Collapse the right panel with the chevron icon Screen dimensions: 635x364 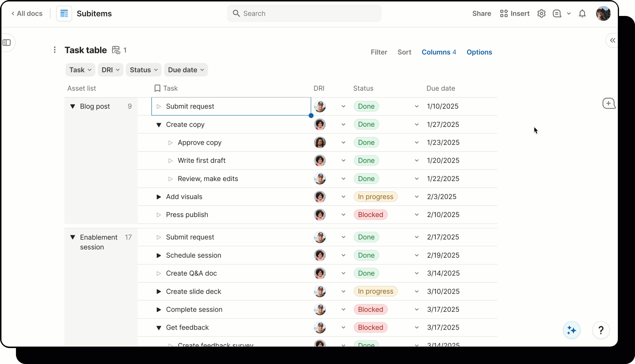[613, 40]
